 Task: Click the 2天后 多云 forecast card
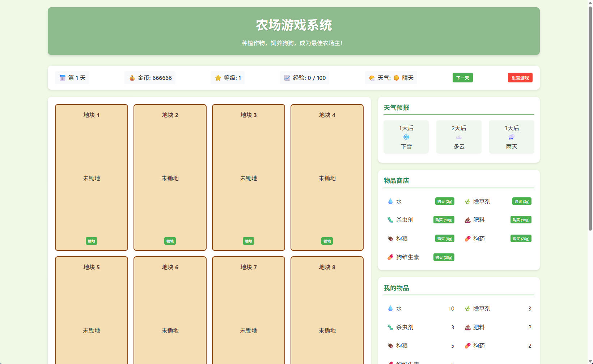click(x=459, y=137)
